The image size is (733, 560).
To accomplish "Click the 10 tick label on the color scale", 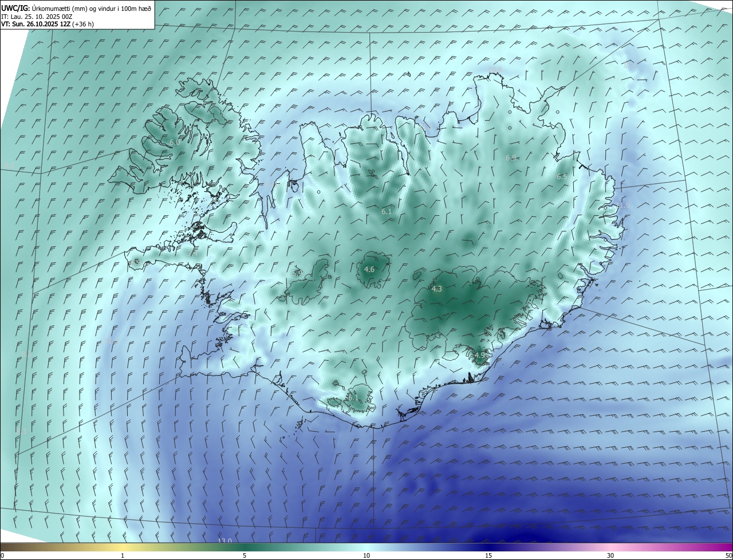I will tap(366, 555).
